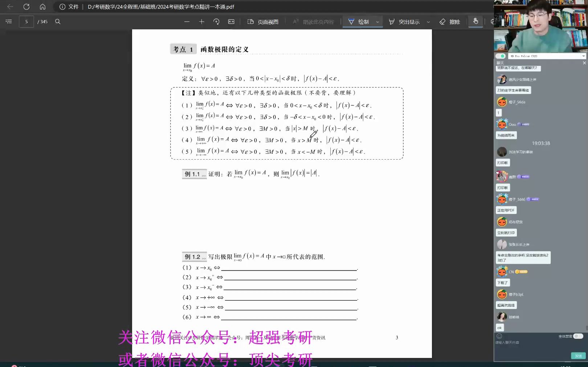This screenshot has width=588, height=367.
Task: Zoom out of the PDF
Action: (187, 22)
